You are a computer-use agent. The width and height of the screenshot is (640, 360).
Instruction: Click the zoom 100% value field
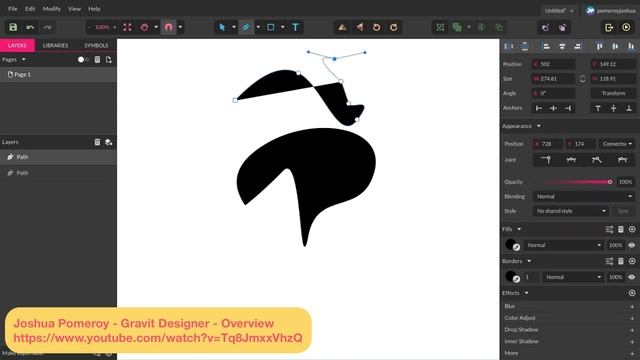pyautogui.click(x=102, y=27)
